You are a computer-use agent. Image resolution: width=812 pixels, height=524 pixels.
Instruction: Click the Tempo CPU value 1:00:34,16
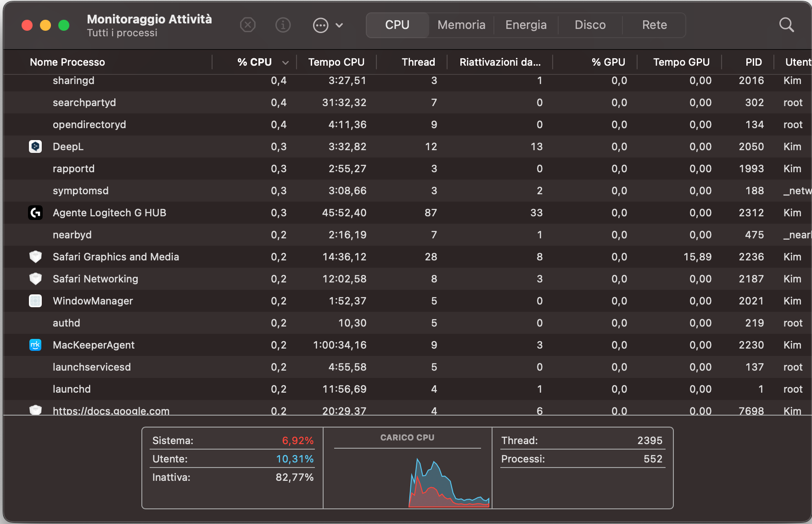pyautogui.click(x=340, y=345)
